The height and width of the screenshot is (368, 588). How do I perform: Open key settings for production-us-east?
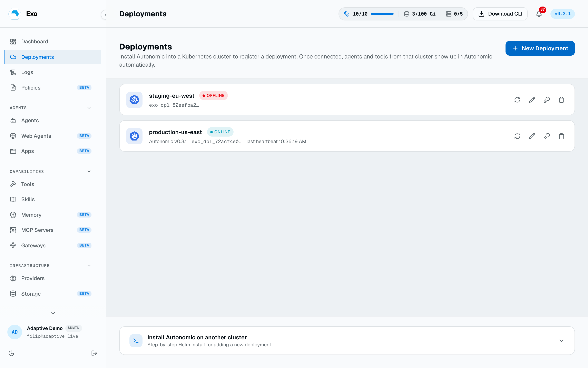547,136
